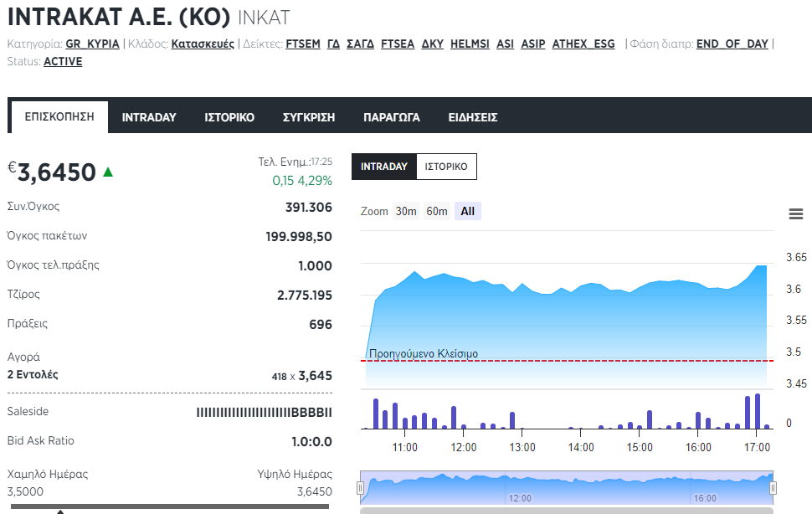Click the bid quote 418 x 3,645

[302, 376]
